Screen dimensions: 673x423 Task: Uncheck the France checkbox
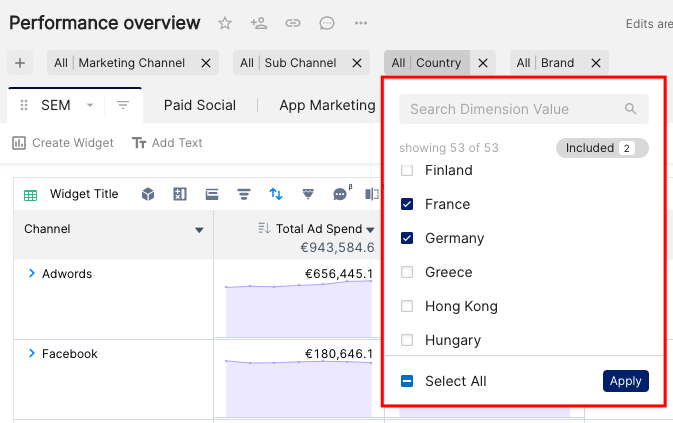click(407, 204)
